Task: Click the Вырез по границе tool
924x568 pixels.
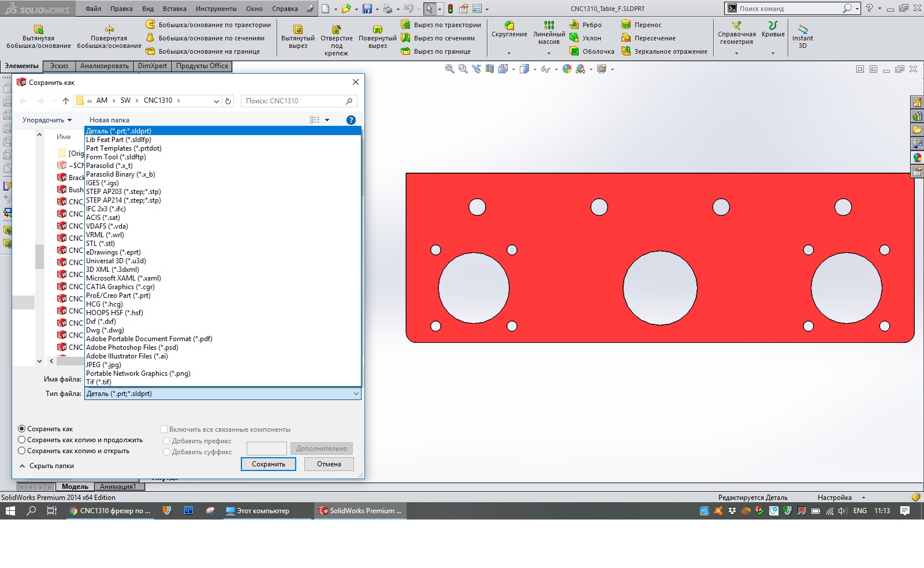Action: (437, 51)
